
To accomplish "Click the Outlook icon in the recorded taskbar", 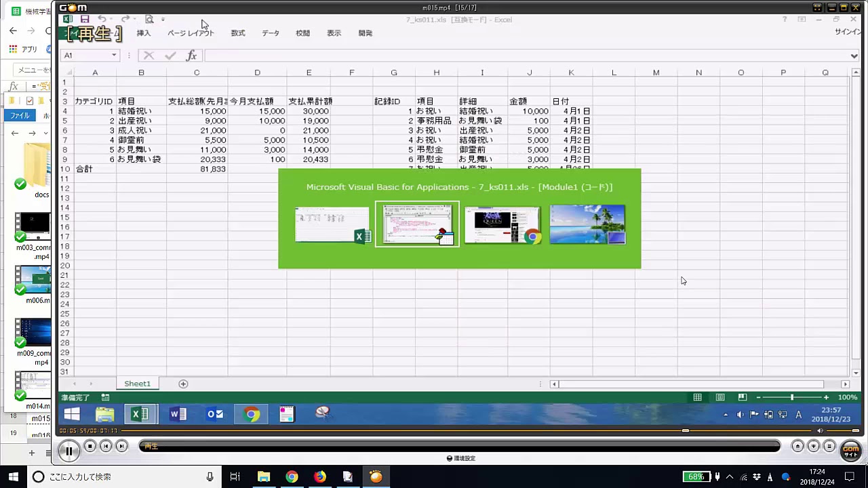I will click(215, 414).
